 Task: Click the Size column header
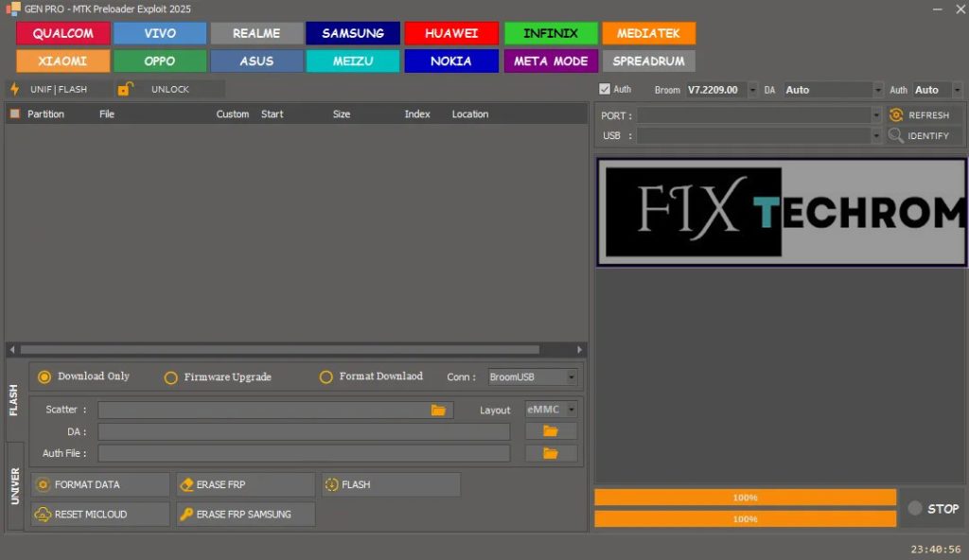point(341,114)
